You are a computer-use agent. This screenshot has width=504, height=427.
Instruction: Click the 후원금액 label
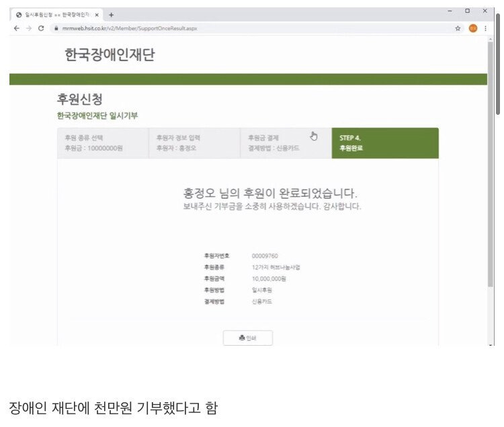pos(214,279)
